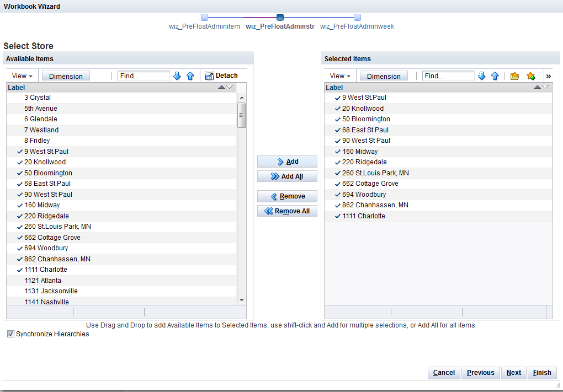Viewport: 563px width, 392px height.
Task: Click the Remove All button
Action: point(287,211)
